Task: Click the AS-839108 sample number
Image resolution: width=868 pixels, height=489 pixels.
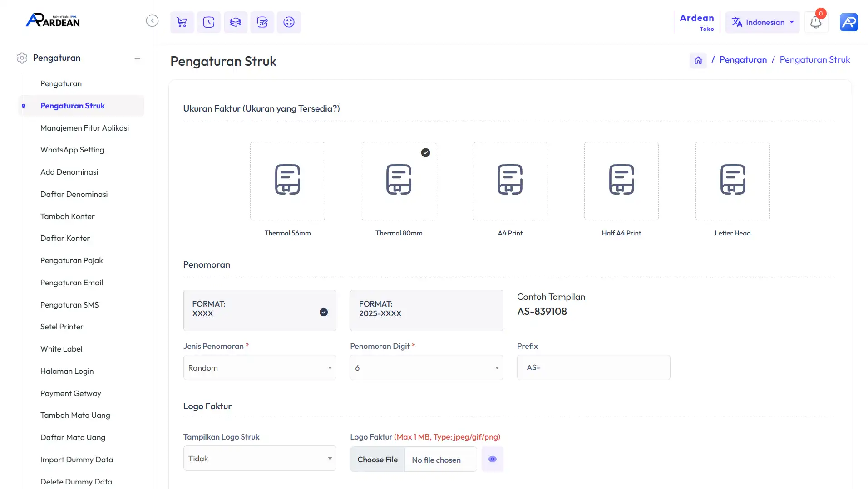Action: coord(542,312)
